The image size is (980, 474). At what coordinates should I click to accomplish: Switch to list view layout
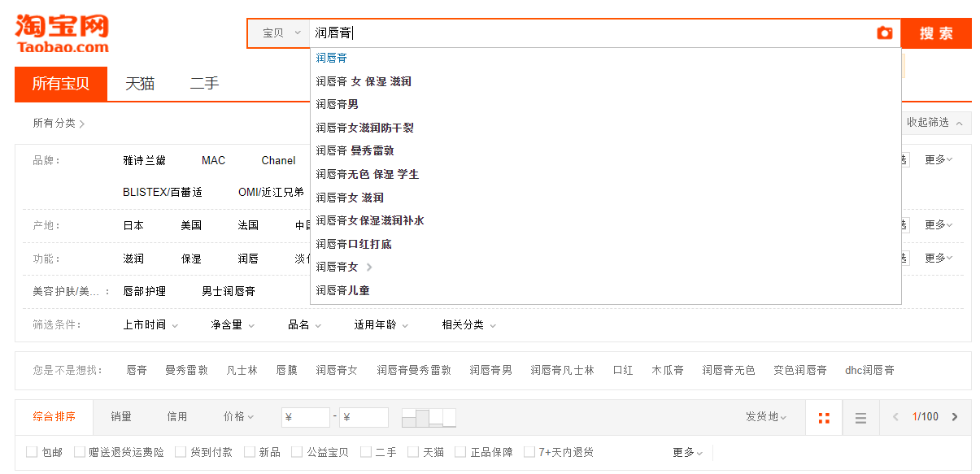click(x=860, y=418)
